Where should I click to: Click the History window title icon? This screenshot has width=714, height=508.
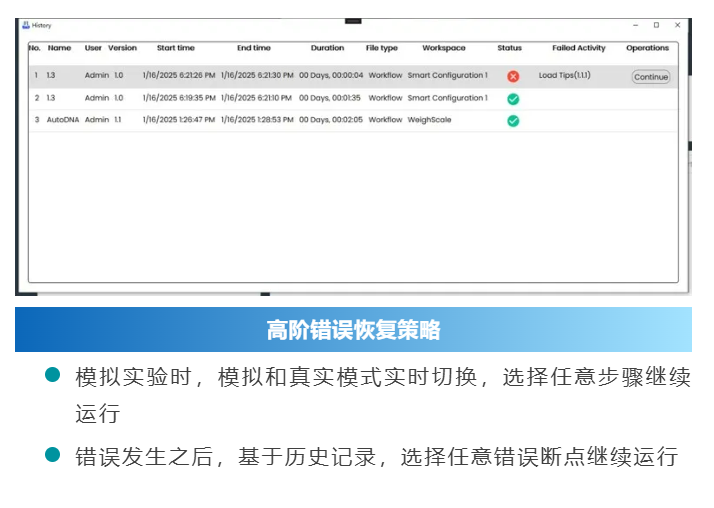(x=26, y=25)
